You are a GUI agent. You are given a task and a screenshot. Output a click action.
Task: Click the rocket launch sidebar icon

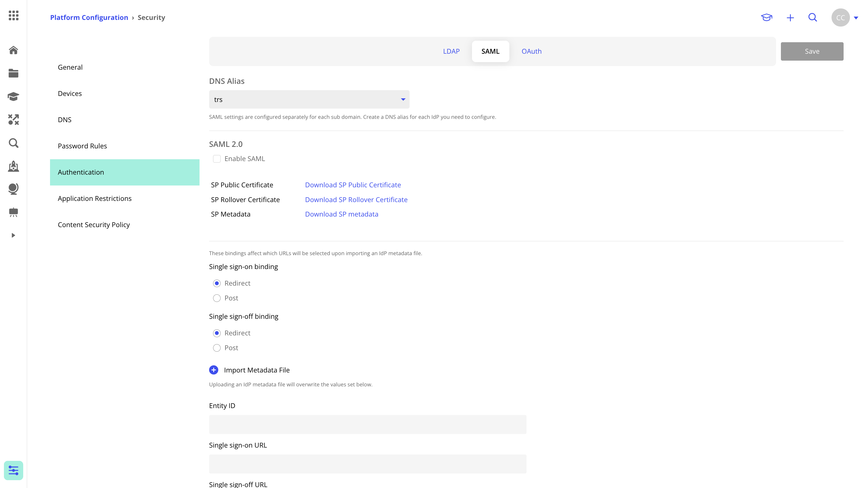point(13,166)
